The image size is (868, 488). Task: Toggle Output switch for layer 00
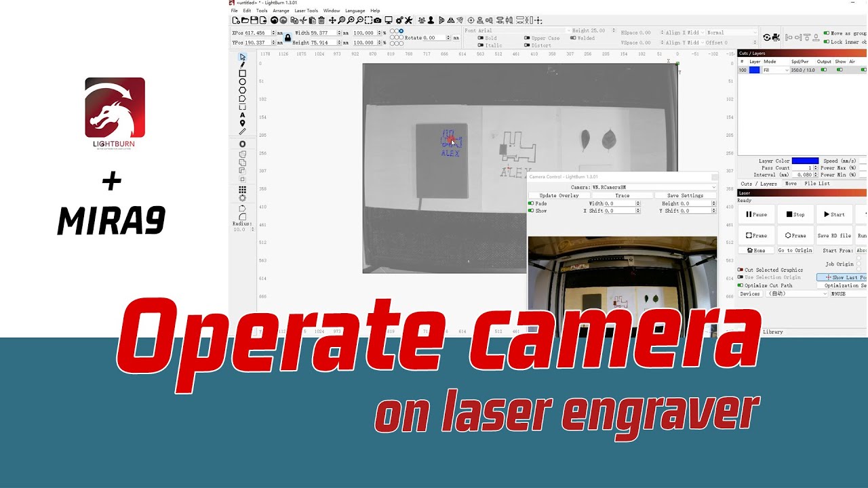pyautogui.click(x=824, y=70)
